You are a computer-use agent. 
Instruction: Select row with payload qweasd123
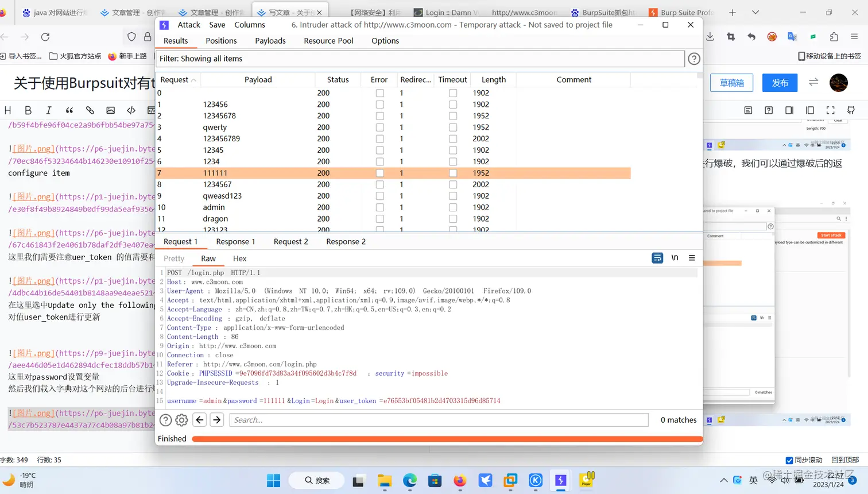point(393,196)
